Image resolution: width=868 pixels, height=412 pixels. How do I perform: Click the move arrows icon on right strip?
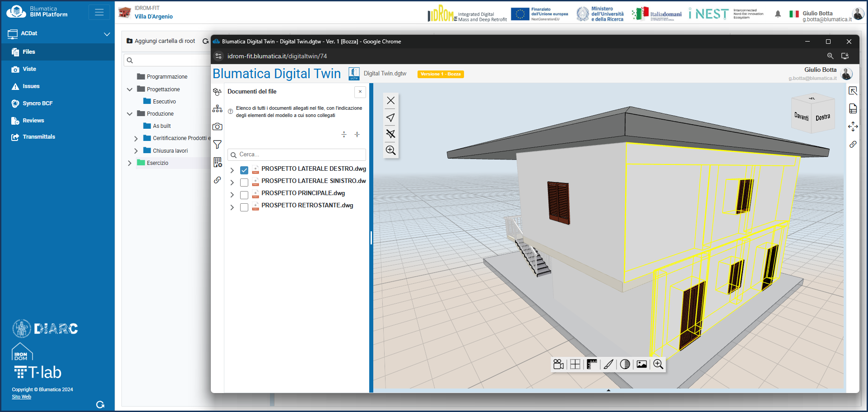point(853,126)
